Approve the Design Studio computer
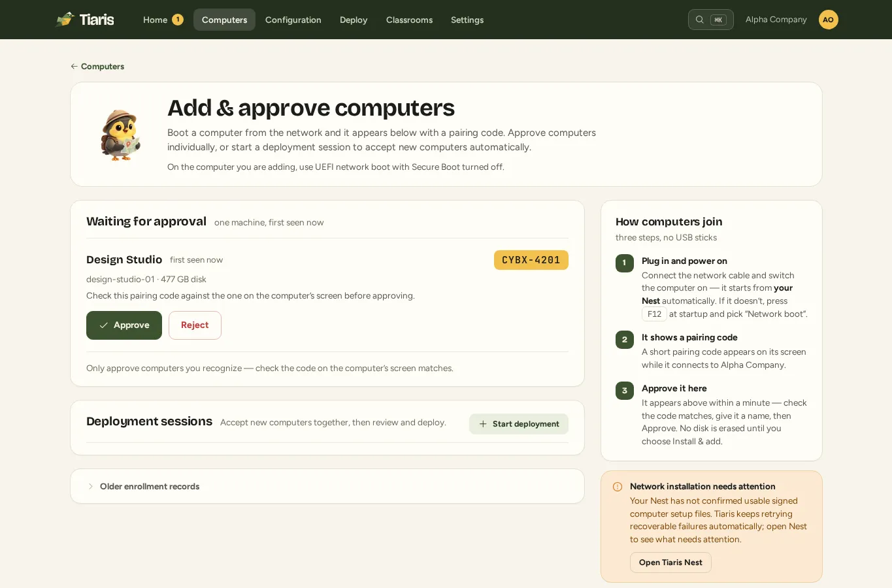Screen dimensions: 892x588 tap(124, 325)
